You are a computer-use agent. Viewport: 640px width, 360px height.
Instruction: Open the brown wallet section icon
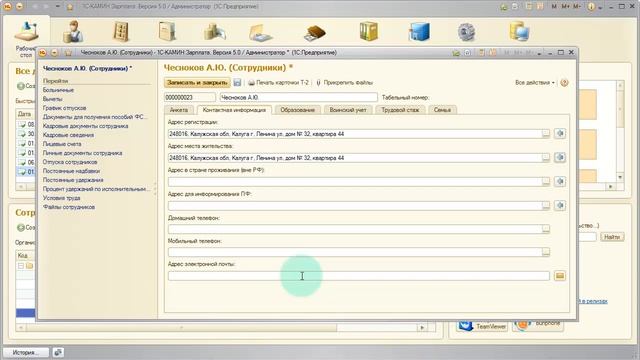click(x=315, y=33)
